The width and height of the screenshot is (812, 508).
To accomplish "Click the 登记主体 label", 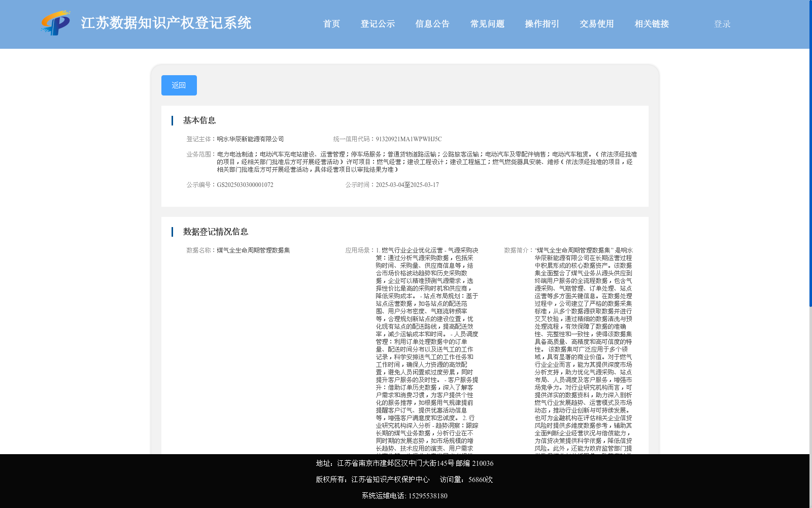I will click(201, 139).
